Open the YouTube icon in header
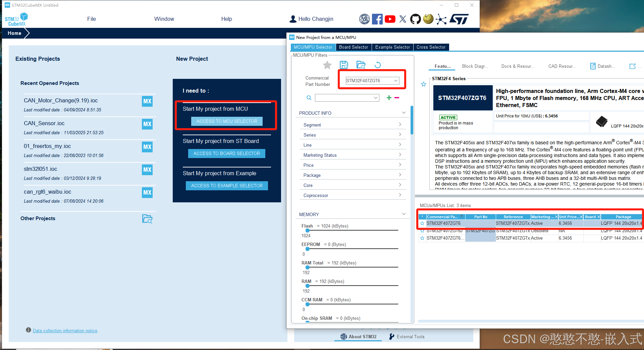 pos(390,19)
